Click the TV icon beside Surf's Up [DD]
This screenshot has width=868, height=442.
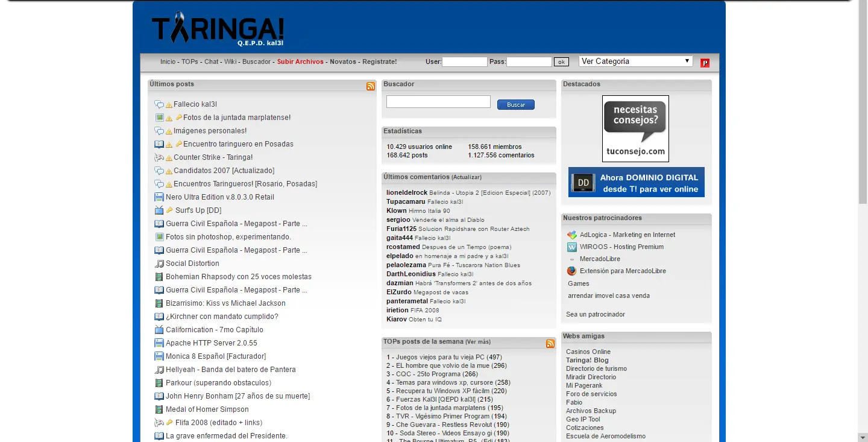[159, 210]
